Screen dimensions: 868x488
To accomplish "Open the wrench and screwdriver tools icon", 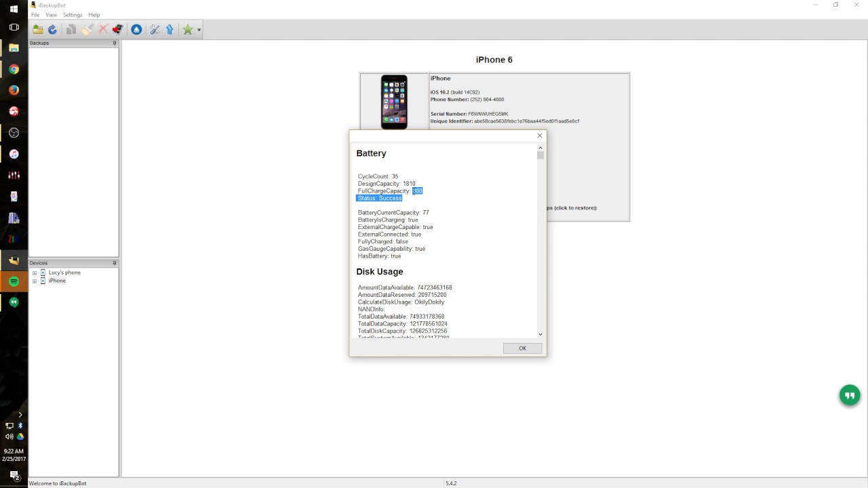I will pos(155,29).
